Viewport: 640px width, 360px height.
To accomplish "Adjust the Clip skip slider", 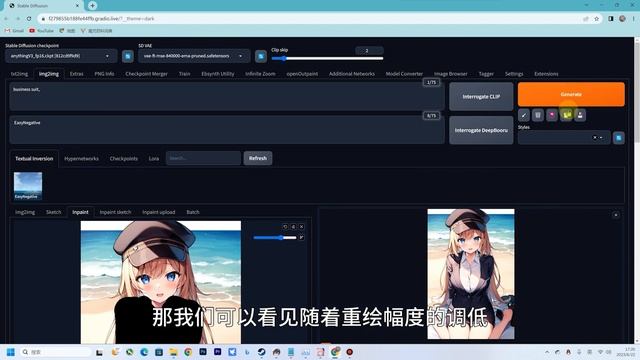I will click(x=327, y=58).
